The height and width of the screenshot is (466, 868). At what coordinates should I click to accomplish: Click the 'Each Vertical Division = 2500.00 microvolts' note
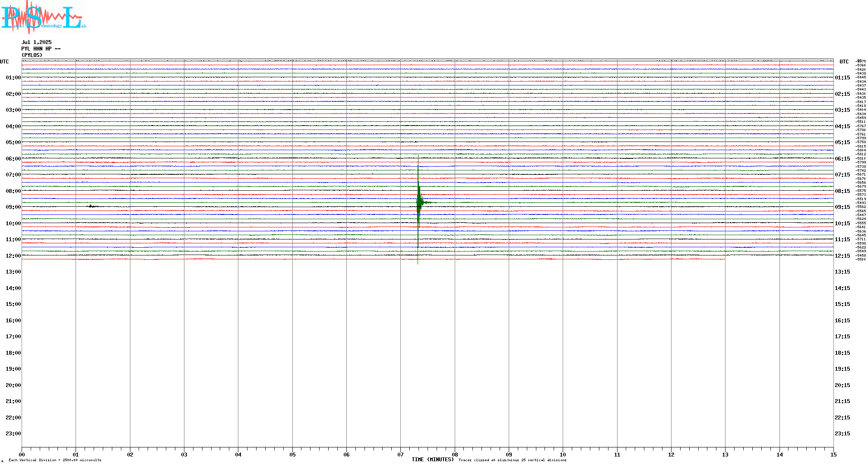coord(55,460)
